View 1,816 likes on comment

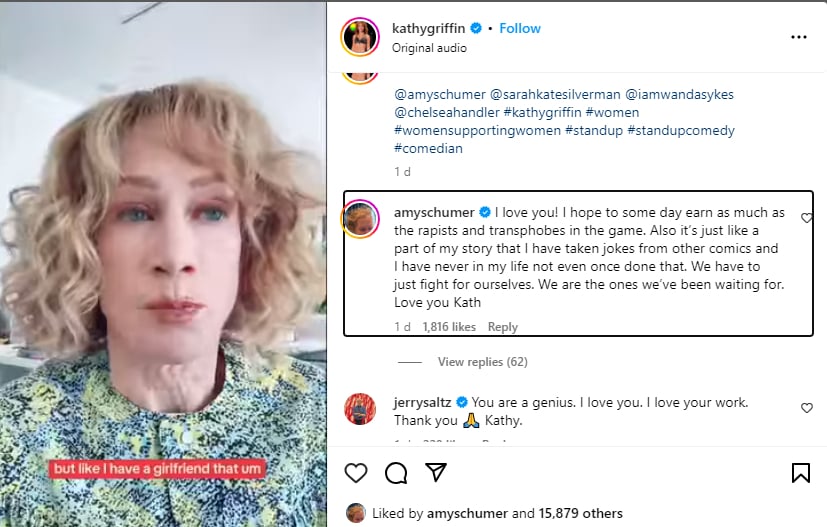tap(450, 327)
